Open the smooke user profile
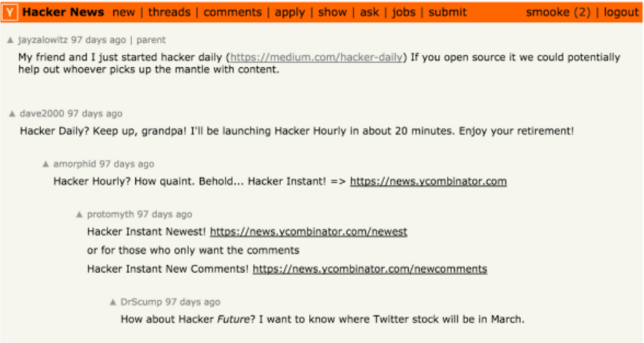Viewport: 644px width, 343px height. [x=546, y=12]
